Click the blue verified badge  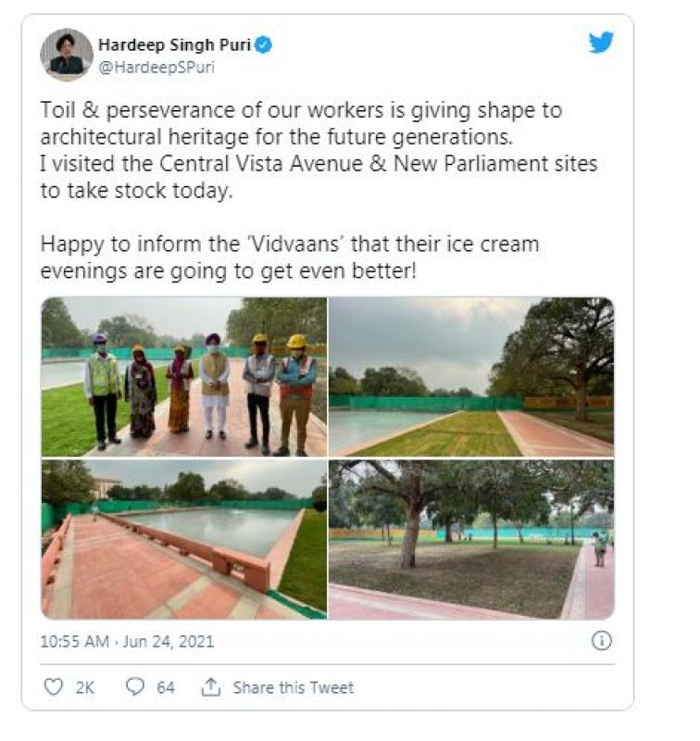pos(264,45)
